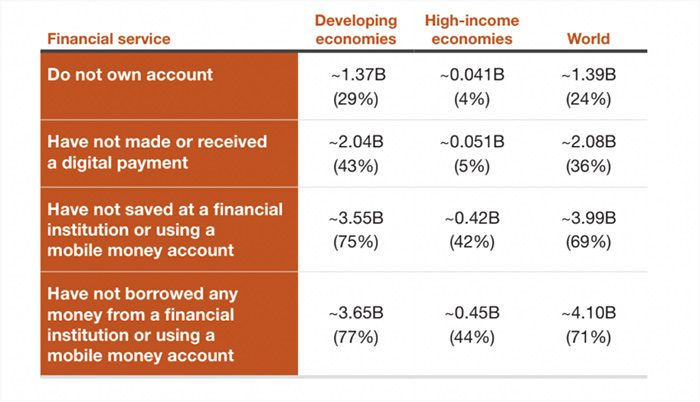The width and height of the screenshot is (700, 402).
Task: Click the 'Do not own account' row label
Action: 130,75
